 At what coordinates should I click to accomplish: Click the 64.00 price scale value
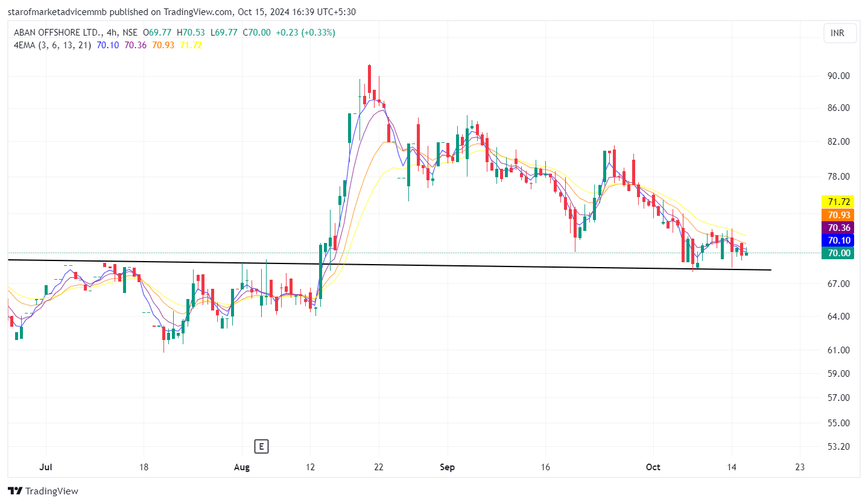tap(839, 317)
